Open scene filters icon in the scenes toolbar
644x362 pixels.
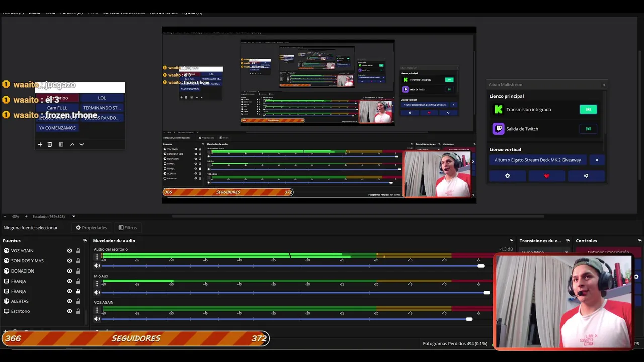[x=61, y=144]
